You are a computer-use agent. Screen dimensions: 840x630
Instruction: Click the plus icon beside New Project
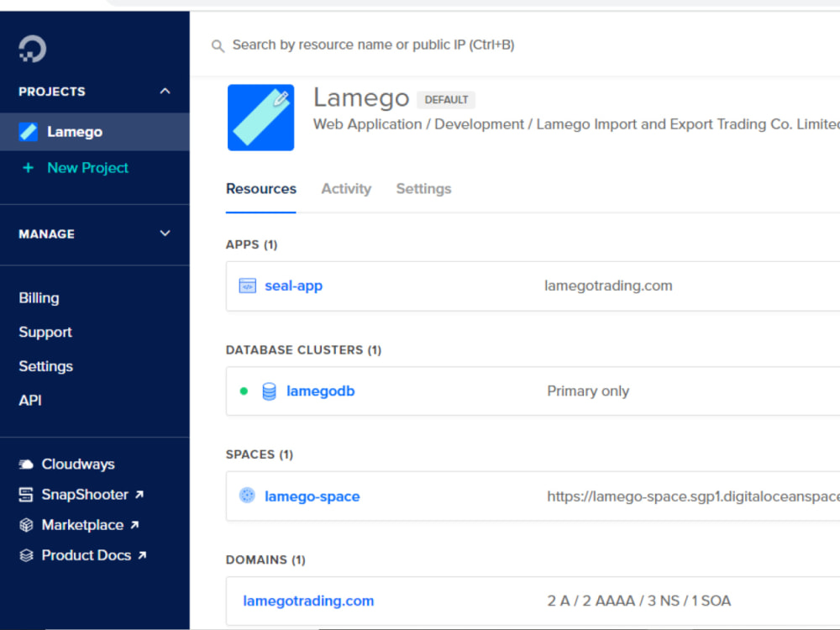pos(28,168)
